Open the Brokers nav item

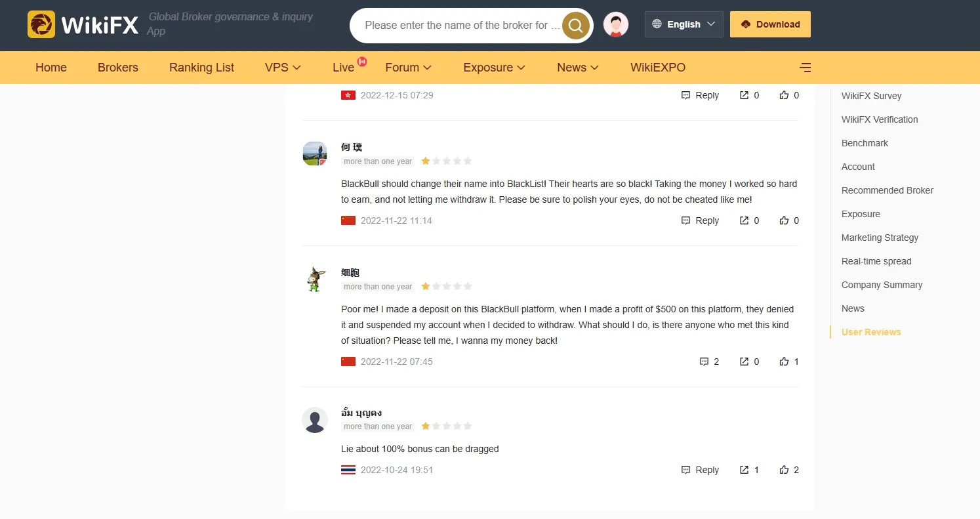pyautogui.click(x=118, y=68)
